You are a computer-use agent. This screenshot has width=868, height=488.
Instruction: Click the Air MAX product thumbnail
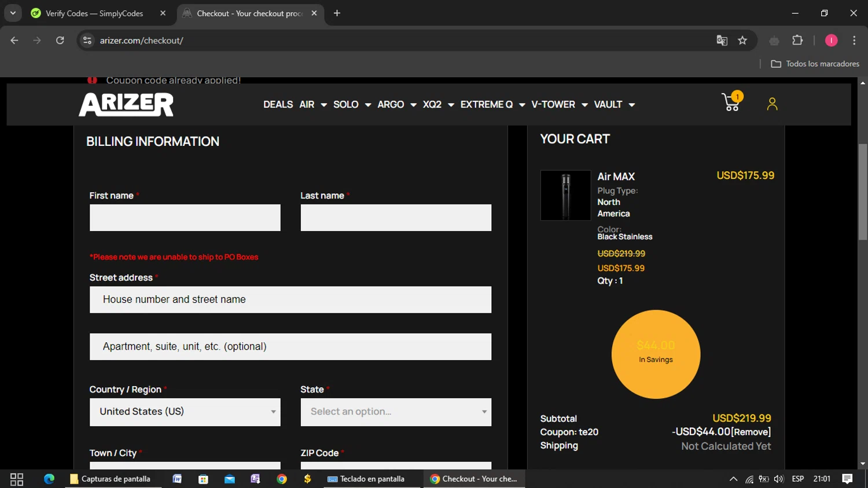click(x=565, y=195)
